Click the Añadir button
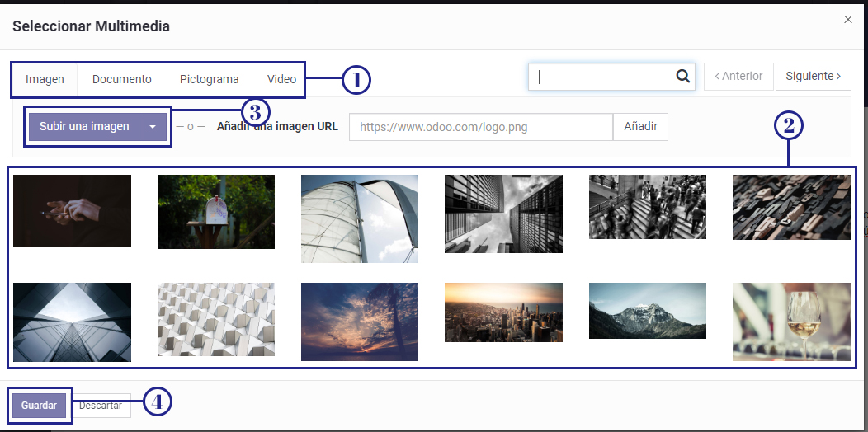868x432 pixels. [640, 127]
